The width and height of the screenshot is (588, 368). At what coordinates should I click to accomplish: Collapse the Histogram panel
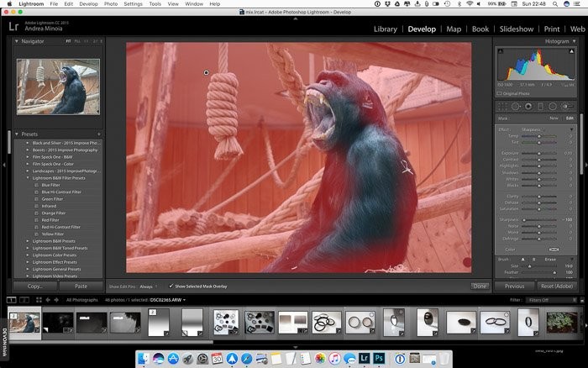(x=574, y=41)
